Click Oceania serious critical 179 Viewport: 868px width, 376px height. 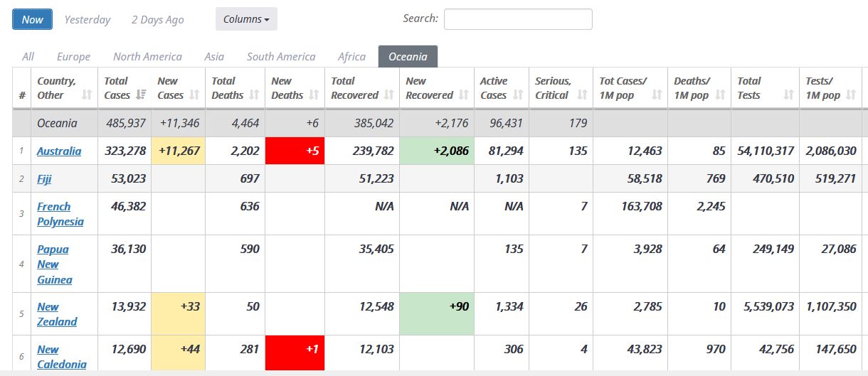pyautogui.click(x=578, y=123)
